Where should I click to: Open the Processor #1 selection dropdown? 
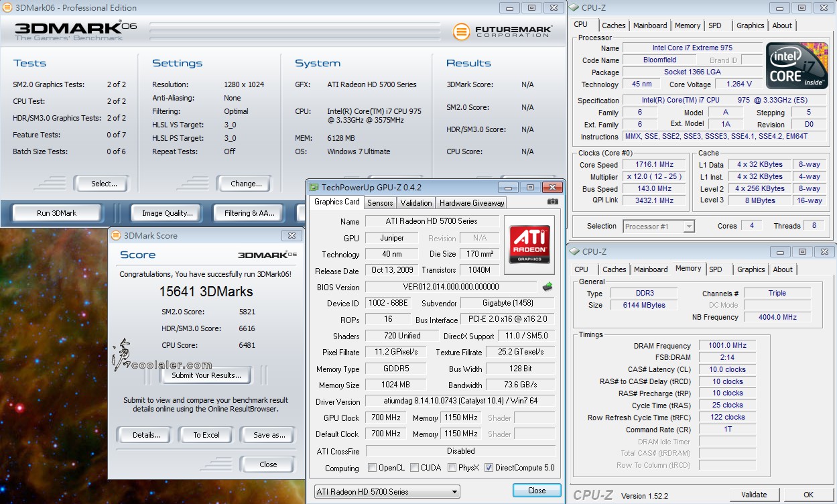click(x=659, y=227)
